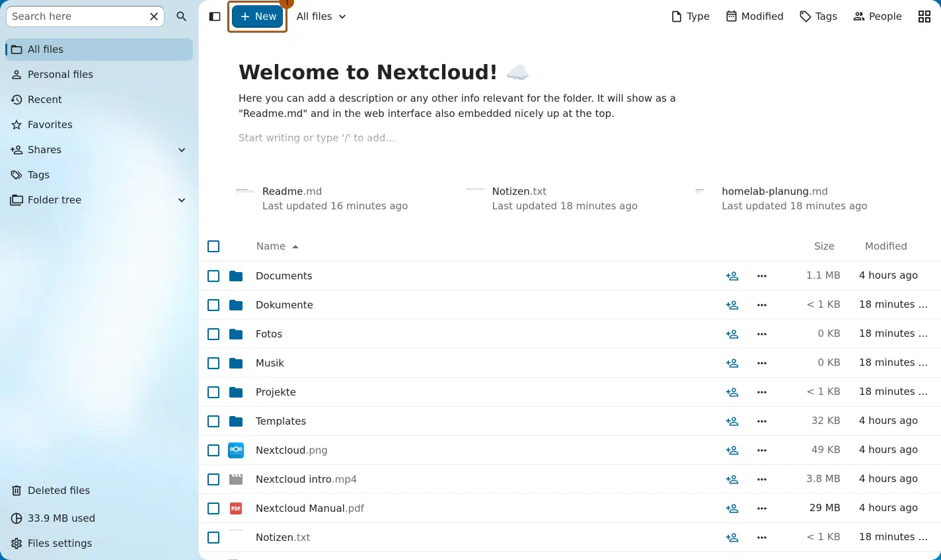Open Files settings
Screen dimensions: 941x560
coord(99,543)
